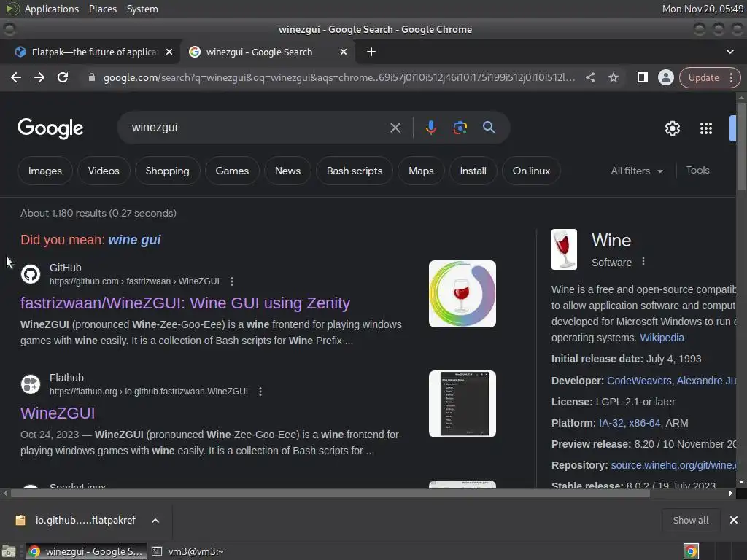Open Chrome profile avatar
The width and height of the screenshot is (747, 560).
pyautogui.click(x=665, y=77)
